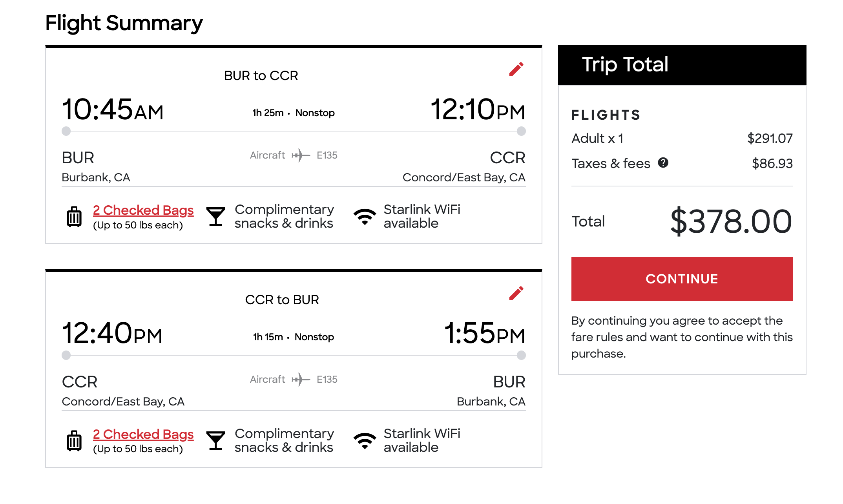Click the 10:45AM departure timeline marker
Screen dimensions: 843x504
coord(66,131)
